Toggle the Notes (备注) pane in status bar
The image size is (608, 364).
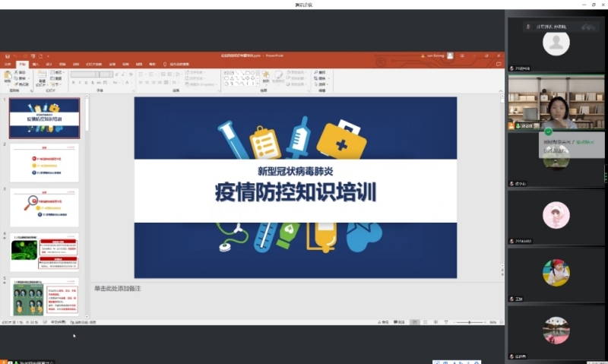coord(383,322)
